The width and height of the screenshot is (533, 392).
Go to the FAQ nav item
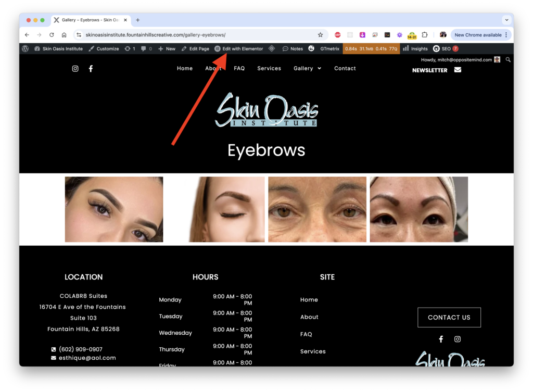239,68
